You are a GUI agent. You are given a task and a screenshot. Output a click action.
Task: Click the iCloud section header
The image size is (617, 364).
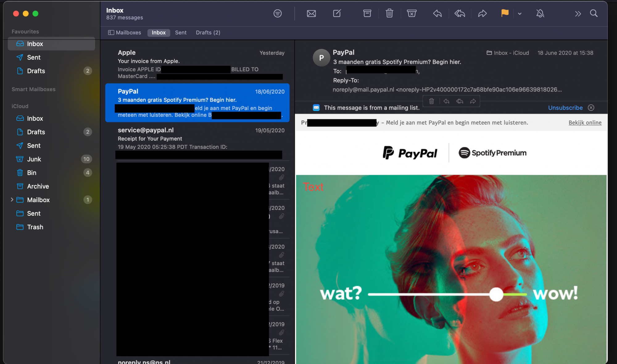[20, 106]
